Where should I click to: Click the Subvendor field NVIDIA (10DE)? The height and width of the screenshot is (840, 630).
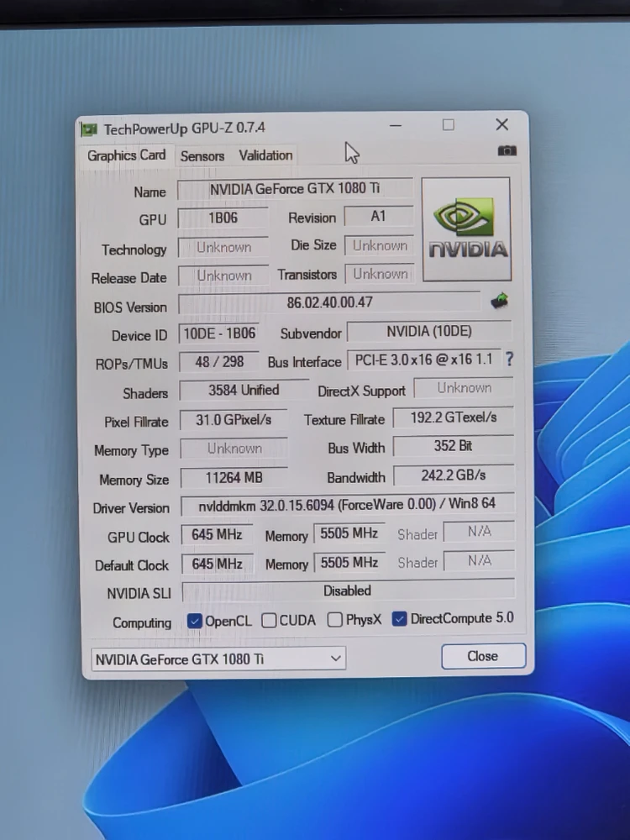point(429,331)
